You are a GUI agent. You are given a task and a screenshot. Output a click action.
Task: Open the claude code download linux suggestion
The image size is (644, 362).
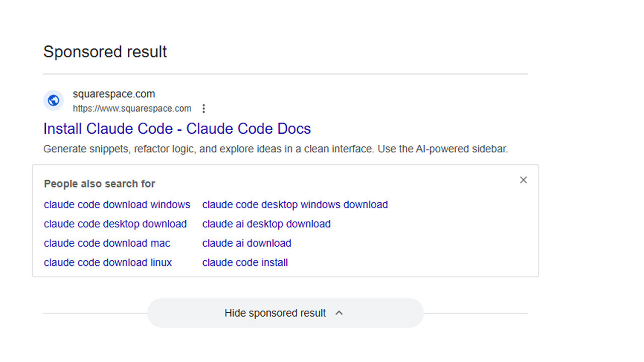click(108, 262)
